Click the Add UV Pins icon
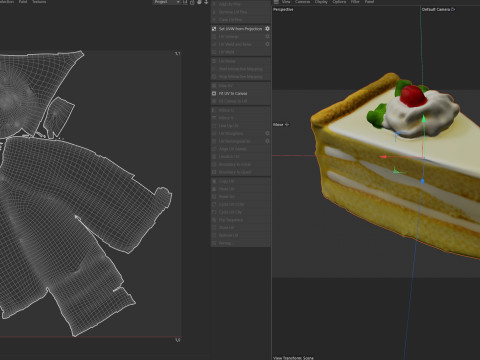Screen dimensions: 480x360 (x=214, y=4)
